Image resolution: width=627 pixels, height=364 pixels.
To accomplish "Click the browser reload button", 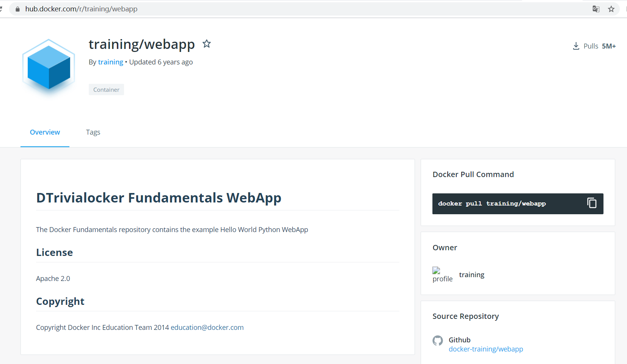I will coord(1,9).
